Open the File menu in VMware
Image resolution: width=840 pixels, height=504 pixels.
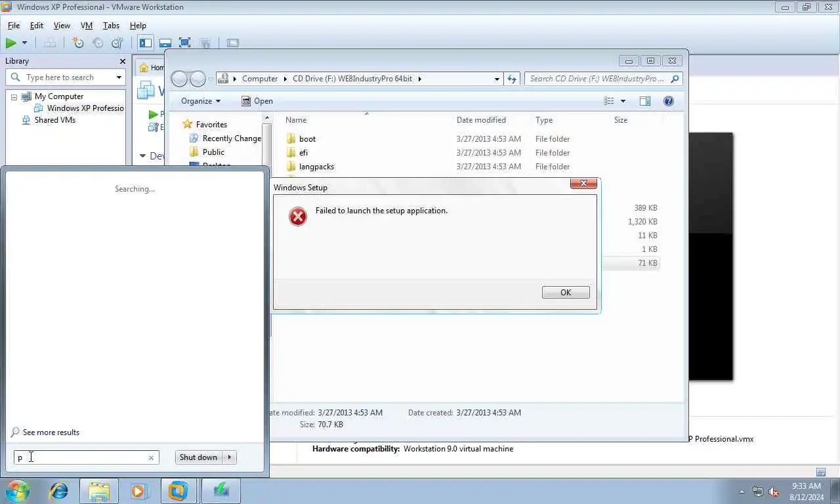tap(14, 26)
